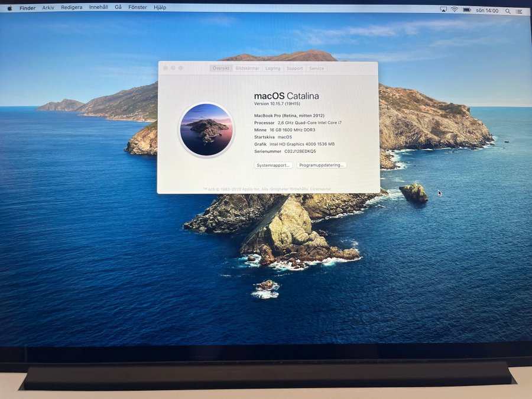Click the Systemrapport... button
532x399 pixels.
273,166
